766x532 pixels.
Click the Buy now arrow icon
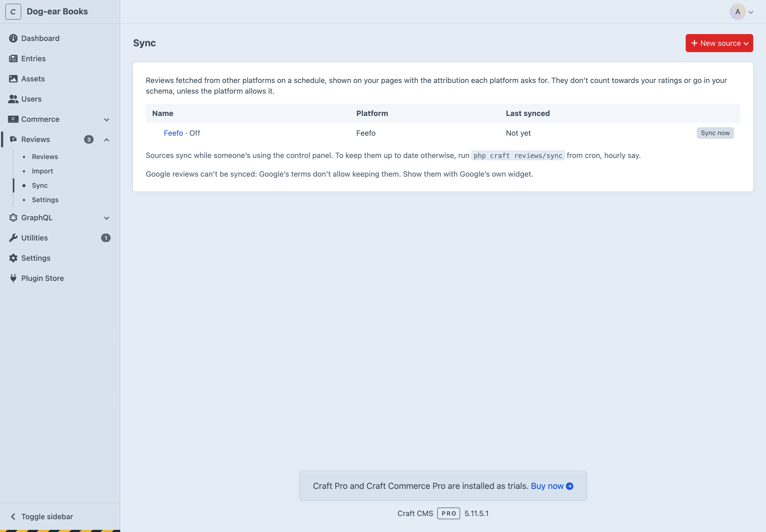point(570,486)
